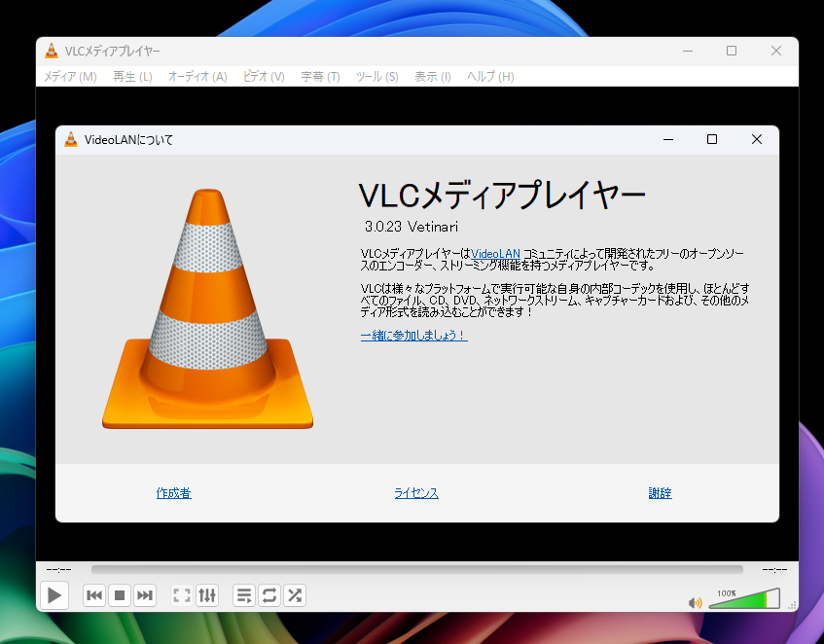The height and width of the screenshot is (644, 824).
Task: Skip to the previous media item
Action: point(93,594)
